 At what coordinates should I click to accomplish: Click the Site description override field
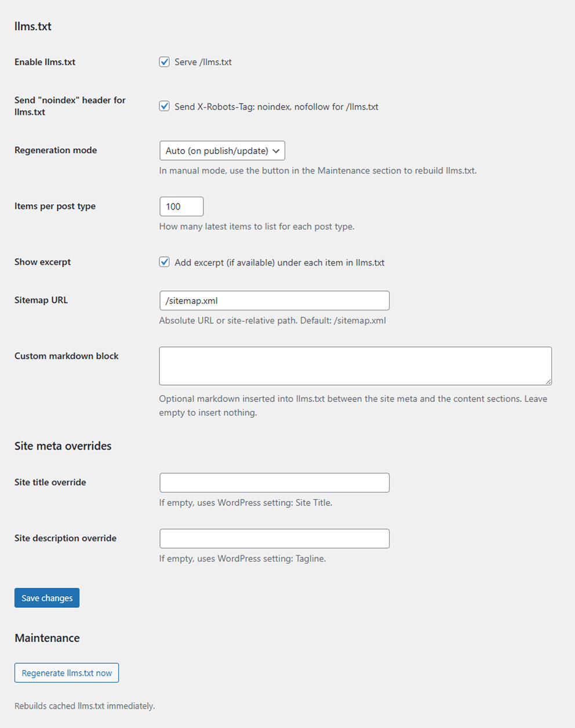coord(274,538)
